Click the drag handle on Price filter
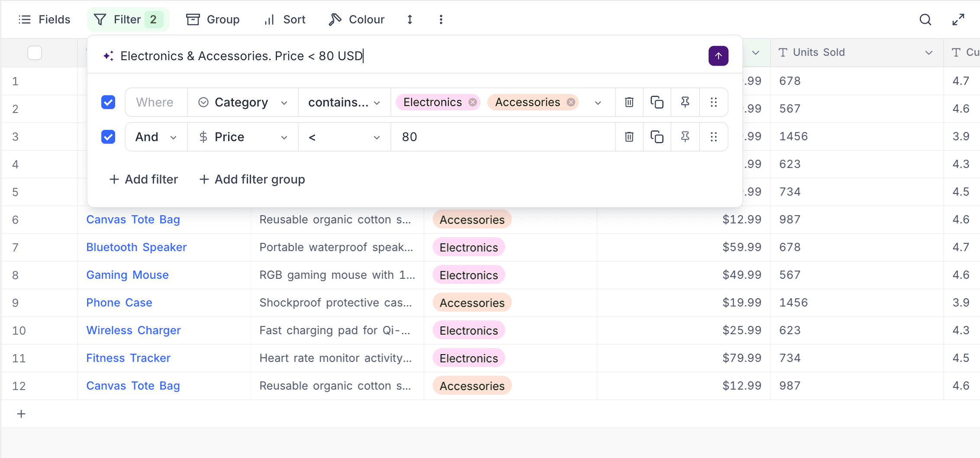 (713, 137)
